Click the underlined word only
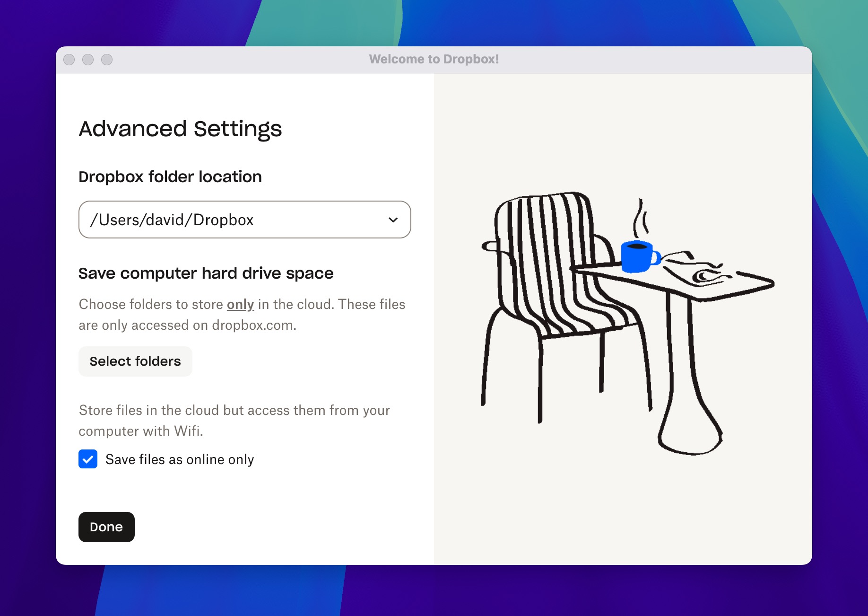This screenshot has height=616, width=868. click(240, 304)
